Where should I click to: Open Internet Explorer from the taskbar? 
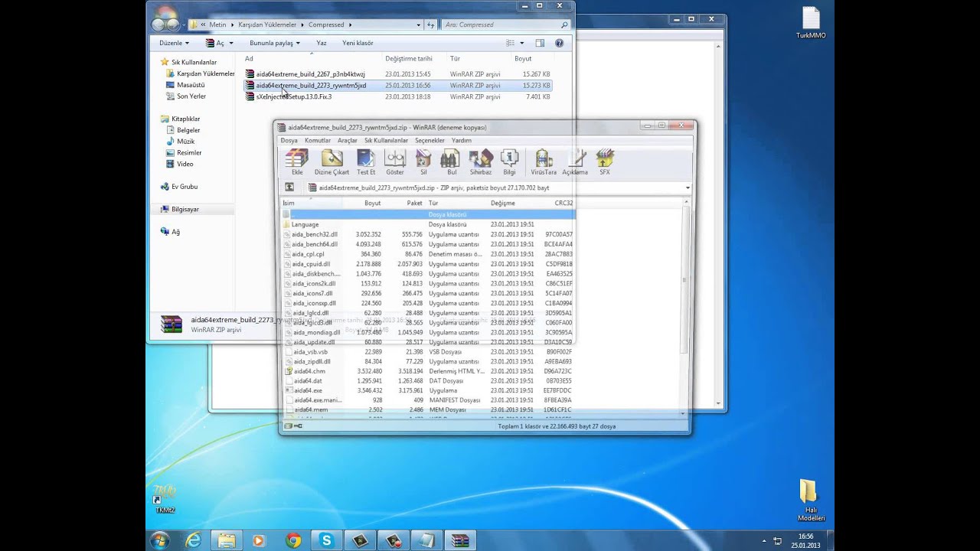click(193, 540)
